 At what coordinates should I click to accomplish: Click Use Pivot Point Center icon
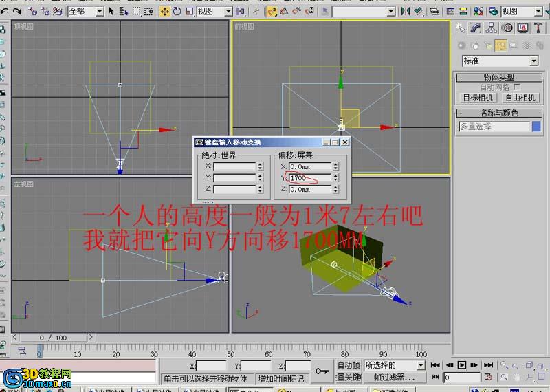tap(240, 12)
